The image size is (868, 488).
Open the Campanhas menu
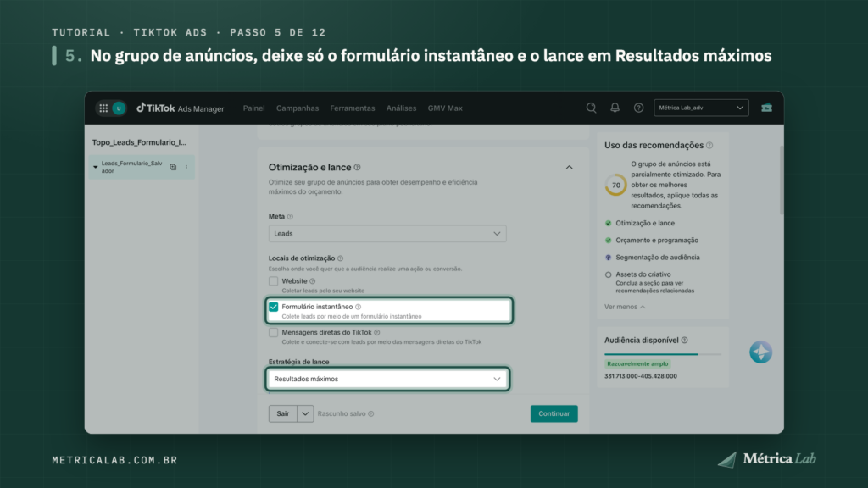(298, 108)
